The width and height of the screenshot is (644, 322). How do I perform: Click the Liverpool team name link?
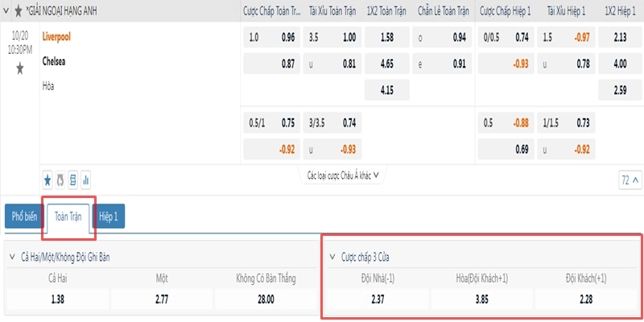[x=56, y=36]
